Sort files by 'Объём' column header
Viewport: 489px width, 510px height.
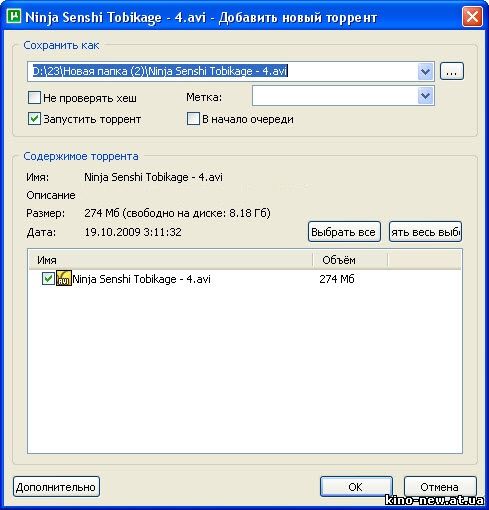(350, 260)
